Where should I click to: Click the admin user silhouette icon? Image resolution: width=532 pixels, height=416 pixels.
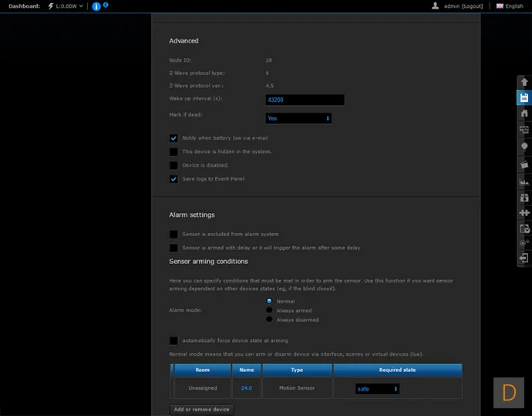coord(435,5)
